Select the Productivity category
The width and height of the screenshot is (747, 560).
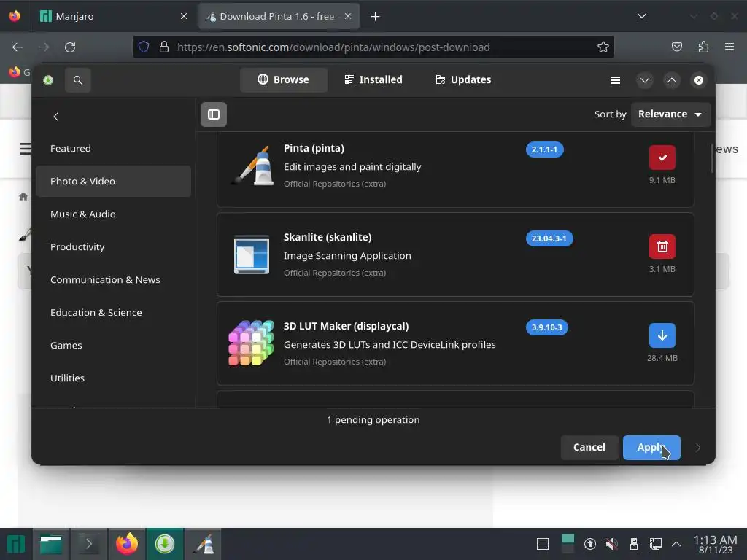pyautogui.click(x=113, y=246)
